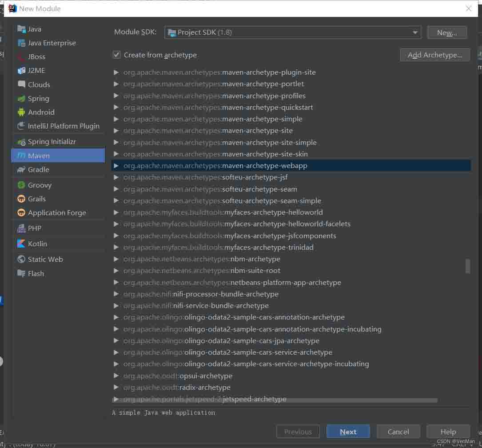Click New SDK button
This screenshot has width=482, height=448.
pos(447,32)
